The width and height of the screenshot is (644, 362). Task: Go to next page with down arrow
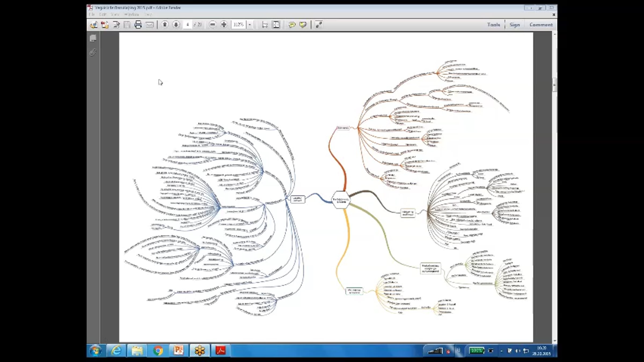(176, 25)
